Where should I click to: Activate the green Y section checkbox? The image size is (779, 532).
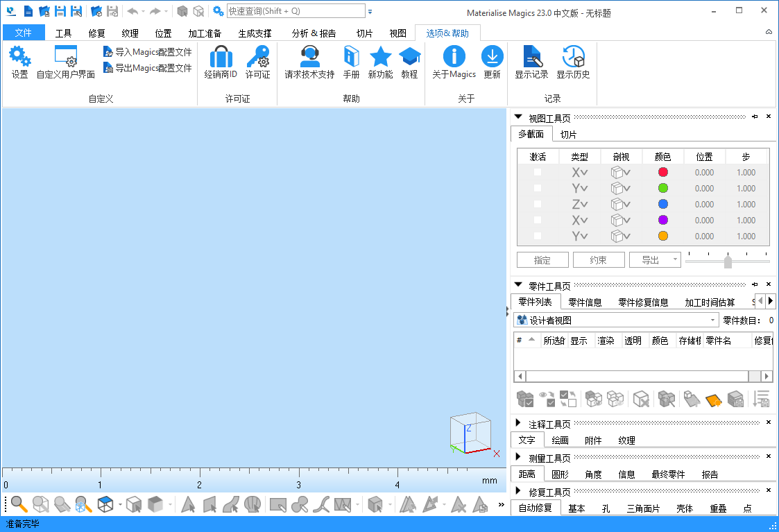pos(537,188)
